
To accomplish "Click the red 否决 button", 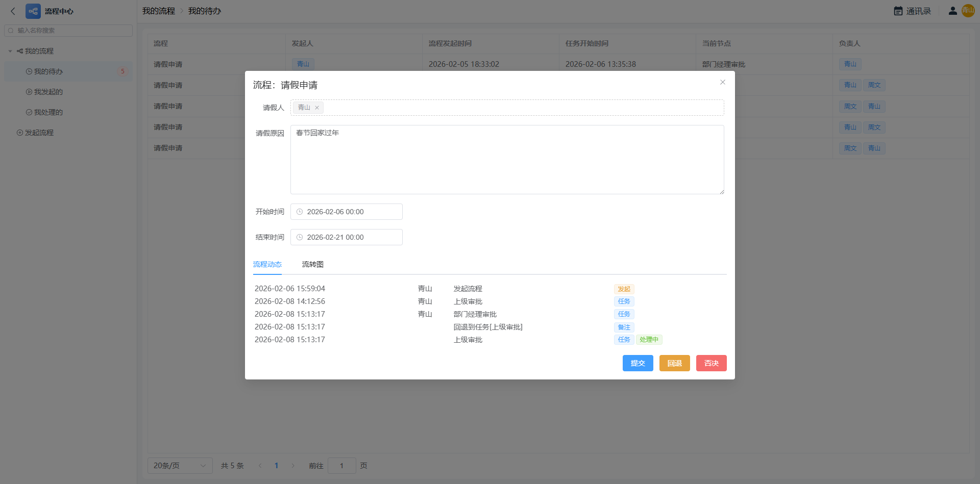I will [x=711, y=363].
